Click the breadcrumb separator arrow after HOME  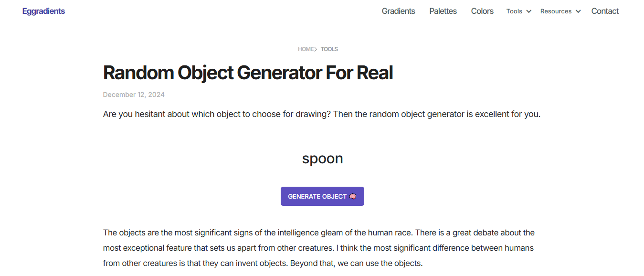[x=316, y=49]
